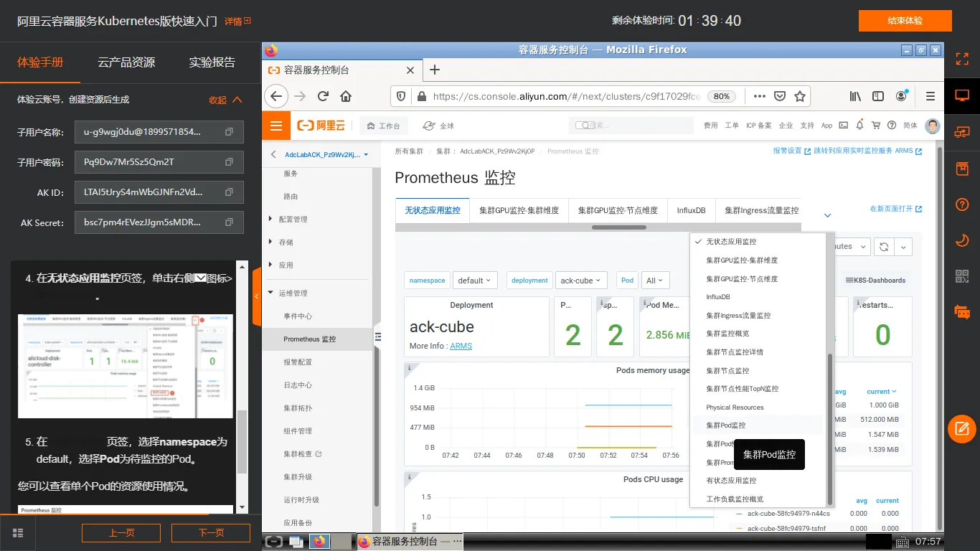Collapse the account info with 收起
980x551 pixels.
point(225,100)
